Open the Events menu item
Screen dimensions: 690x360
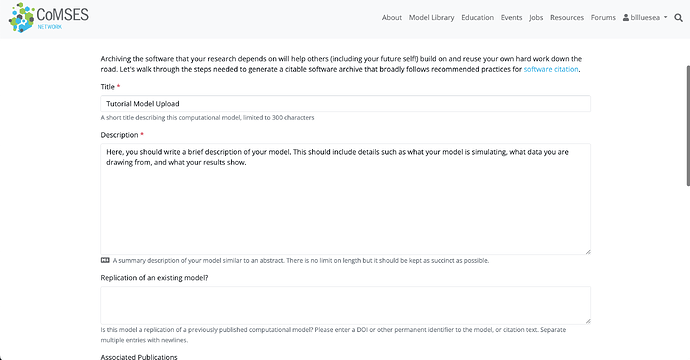pyautogui.click(x=511, y=18)
